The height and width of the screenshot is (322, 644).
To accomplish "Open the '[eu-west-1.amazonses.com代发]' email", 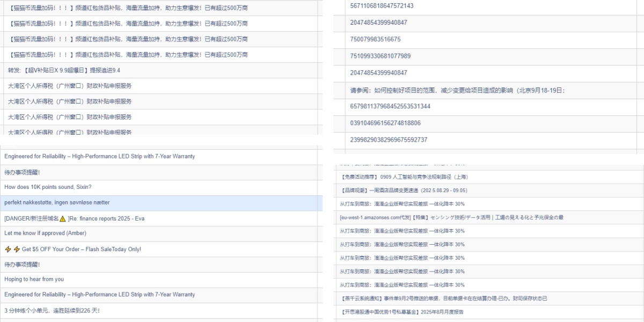I will pos(451,217).
